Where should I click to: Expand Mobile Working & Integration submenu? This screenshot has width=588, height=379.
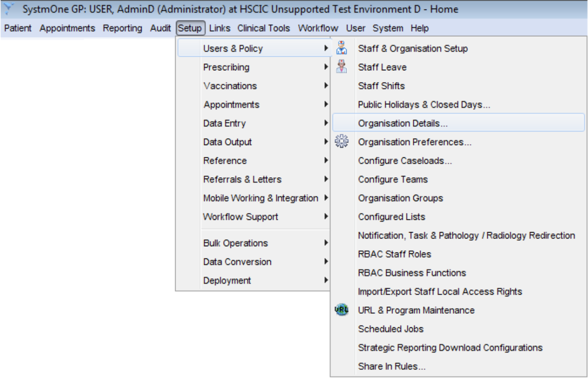click(x=254, y=198)
